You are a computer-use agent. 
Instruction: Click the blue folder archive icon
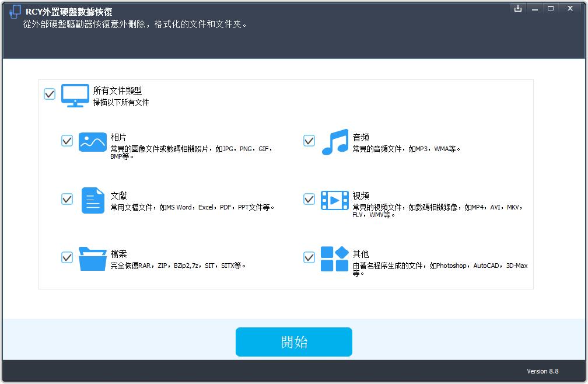pyautogui.click(x=92, y=259)
